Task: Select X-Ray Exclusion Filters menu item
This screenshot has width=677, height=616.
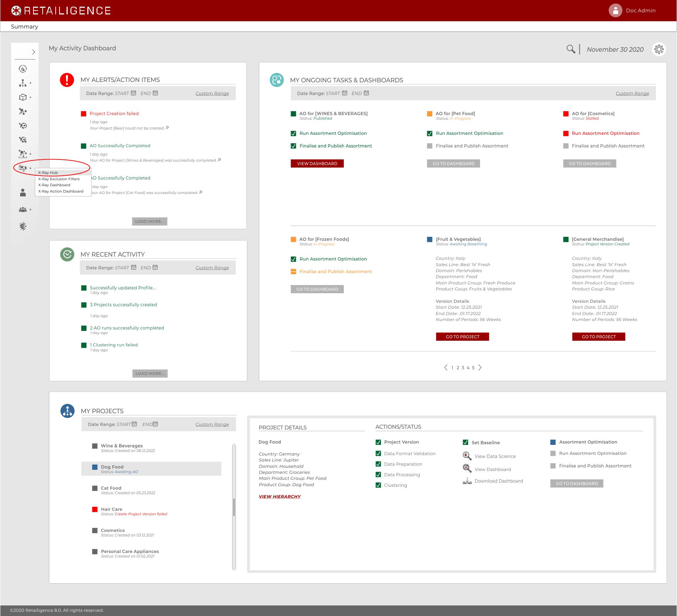Action: 59,179
